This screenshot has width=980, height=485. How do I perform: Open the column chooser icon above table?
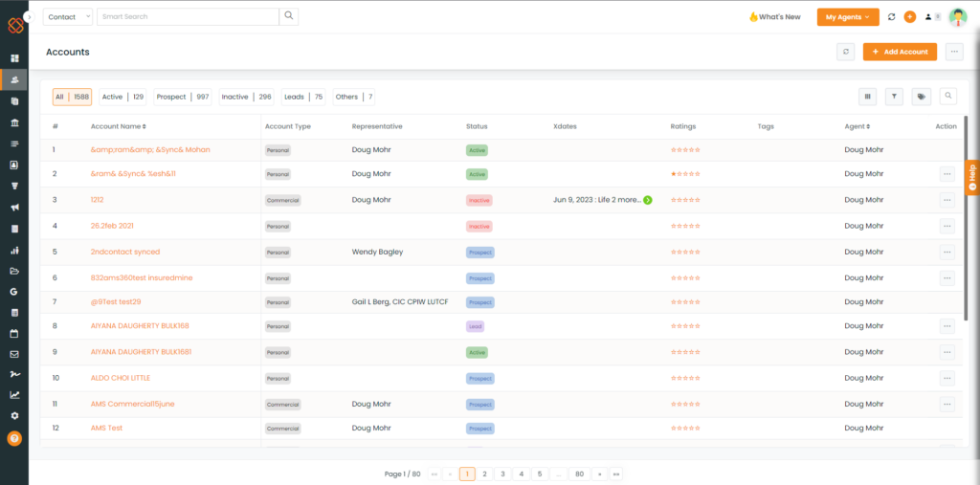(867, 97)
